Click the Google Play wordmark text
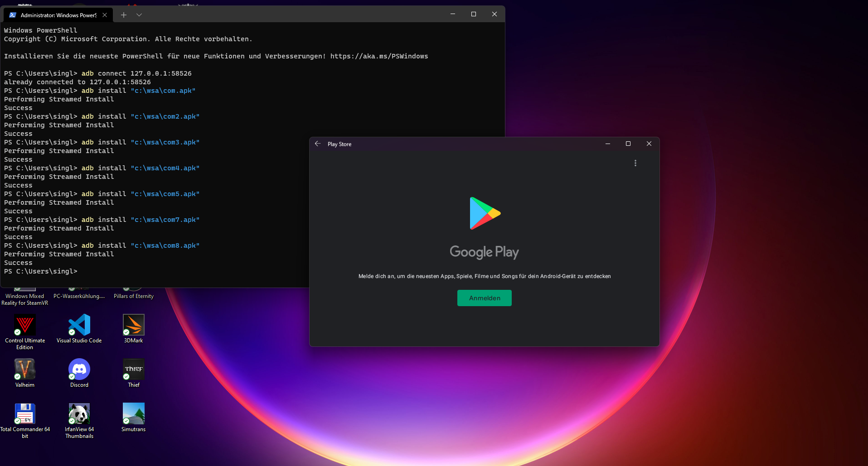 (x=484, y=252)
